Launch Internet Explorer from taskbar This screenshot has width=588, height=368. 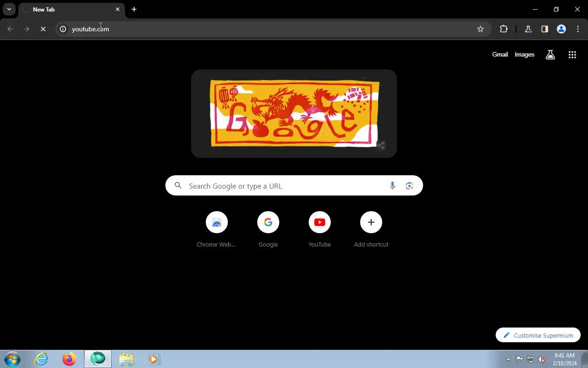[41, 359]
